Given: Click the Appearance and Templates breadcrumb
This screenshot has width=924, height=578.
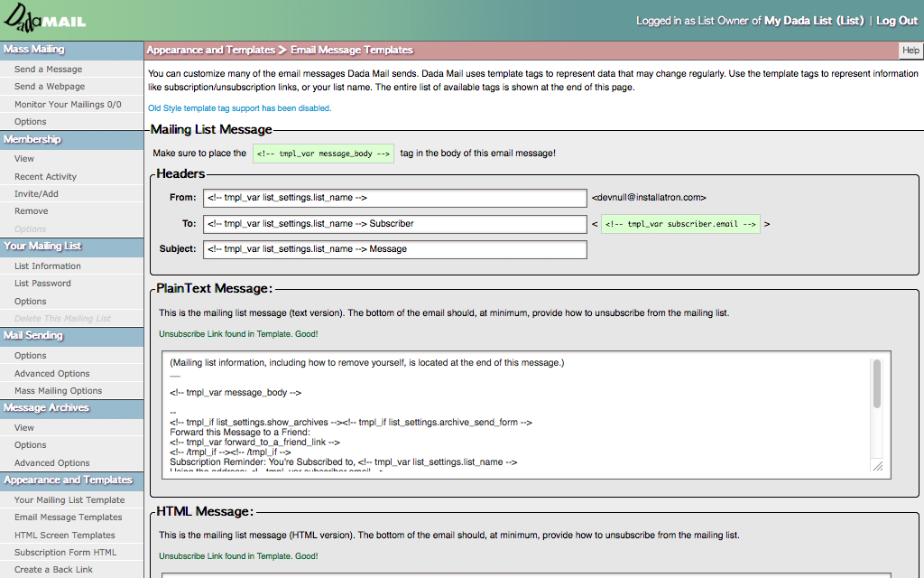Looking at the screenshot, I should (210, 51).
